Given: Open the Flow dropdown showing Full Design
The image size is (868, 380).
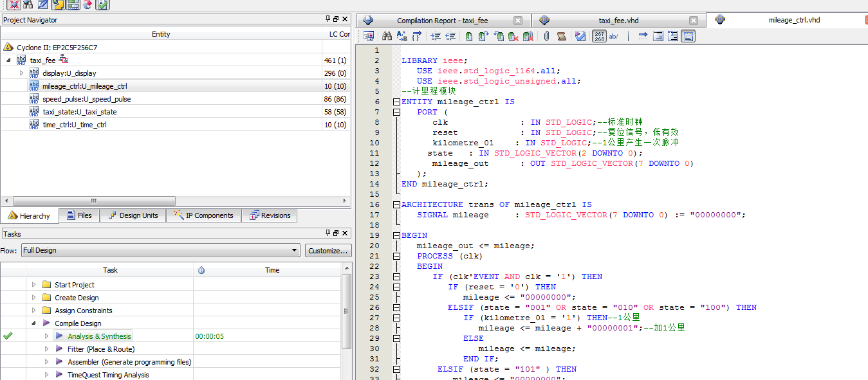Looking at the screenshot, I should 160,250.
